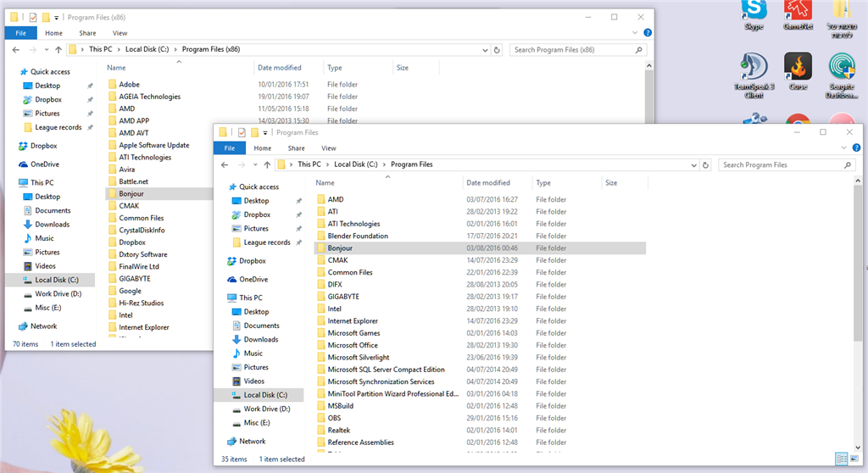Select the Microsoft Silverlight folder row
868x473 pixels.
(480, 357)
